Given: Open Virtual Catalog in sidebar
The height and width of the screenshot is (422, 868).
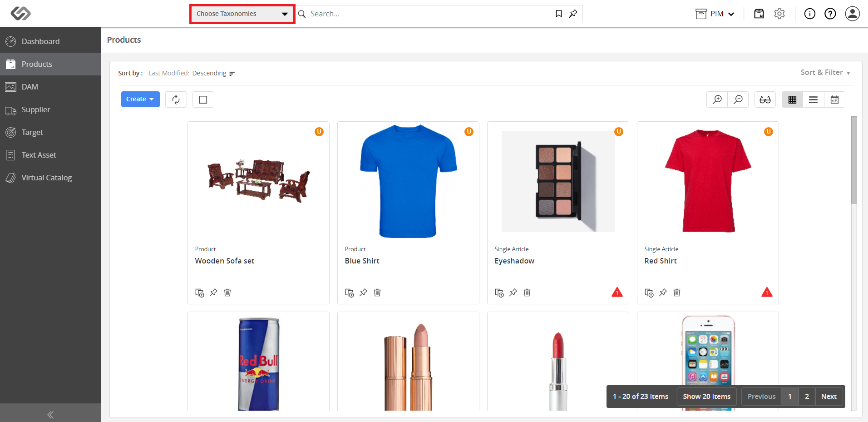Looking at the screenshot, I should [50, 178].
